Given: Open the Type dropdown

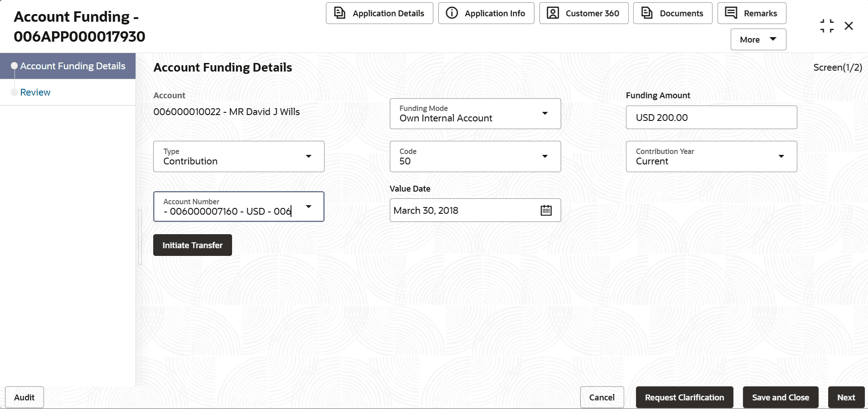Looking at the screenshot, I should pyautogui.click(x=309, y=156).
